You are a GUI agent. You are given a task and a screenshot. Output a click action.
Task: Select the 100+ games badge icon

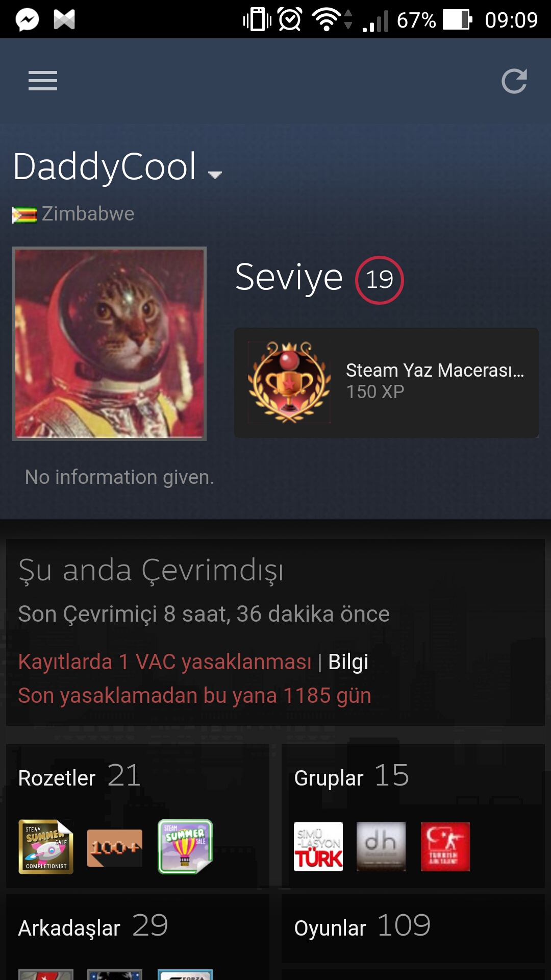pos(115,848)
